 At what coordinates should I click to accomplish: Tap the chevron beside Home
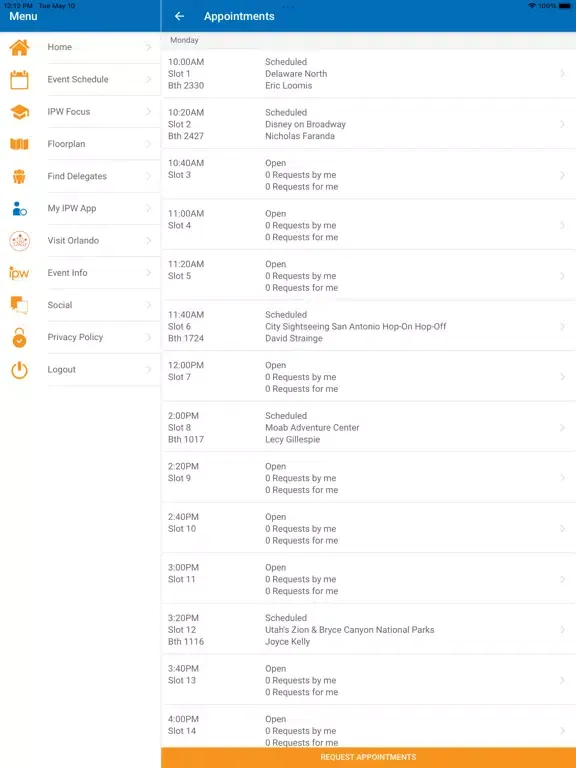148,47
